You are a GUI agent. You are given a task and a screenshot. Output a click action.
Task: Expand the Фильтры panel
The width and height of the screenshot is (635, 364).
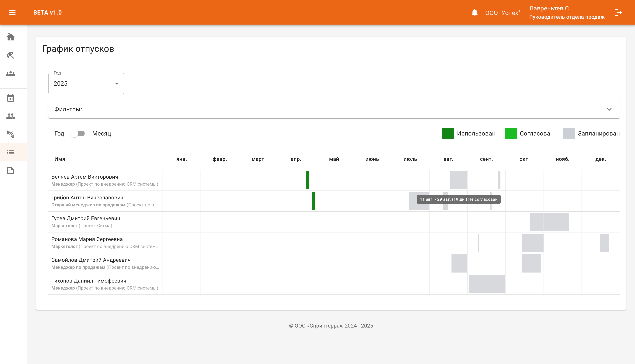pos(334,109)
